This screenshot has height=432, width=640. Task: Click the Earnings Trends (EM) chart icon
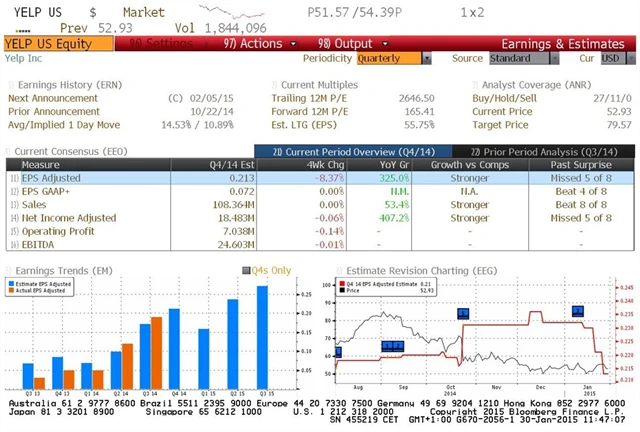click(x=10, y=268)
